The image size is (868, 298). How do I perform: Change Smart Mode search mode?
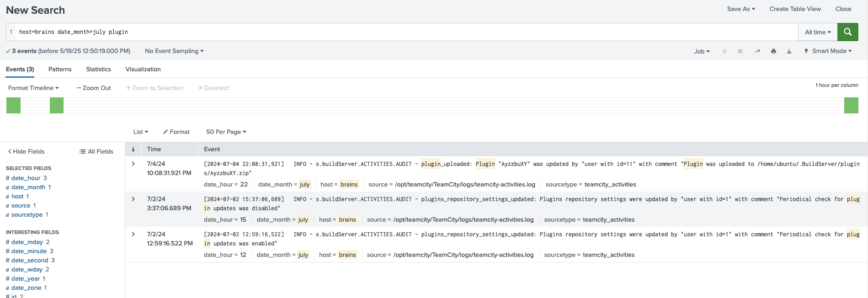click(x=828, y=51)
